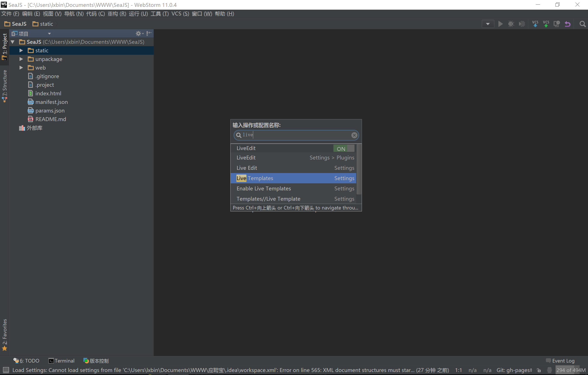Click the Debug bug icon

pos(511,24)
